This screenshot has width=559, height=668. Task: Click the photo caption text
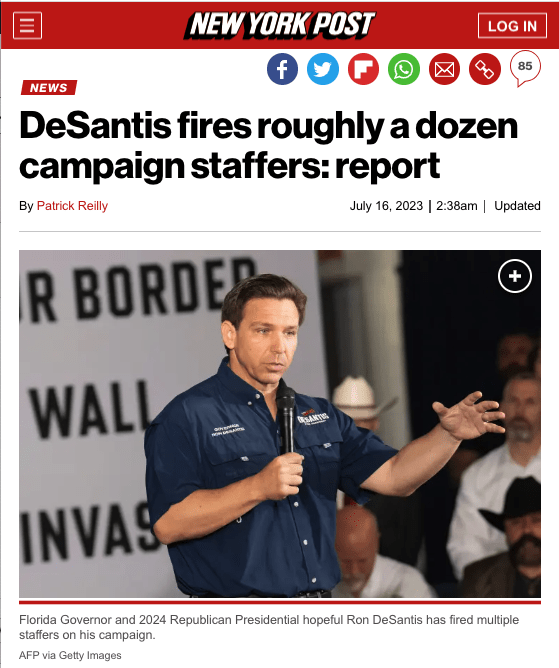(269, 627)
